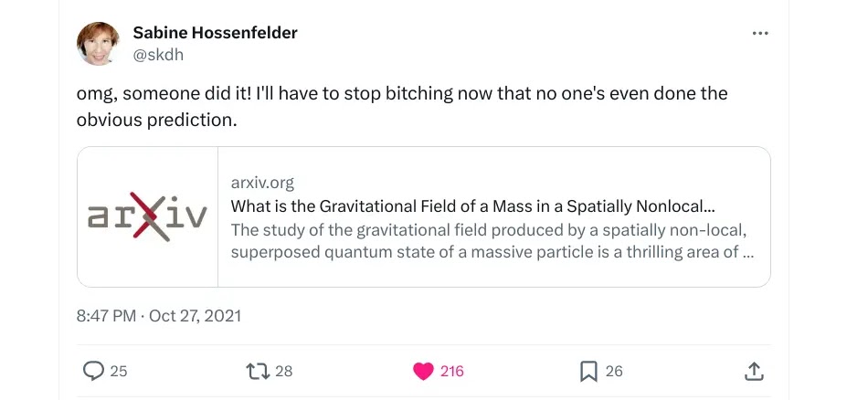
Task: Open the Gravitational Field paper title
Action: pyautogui.click(x=472, y=206)
